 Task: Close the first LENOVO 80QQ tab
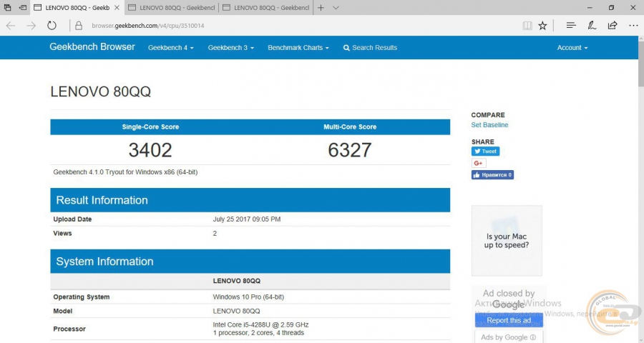(117, 7)
